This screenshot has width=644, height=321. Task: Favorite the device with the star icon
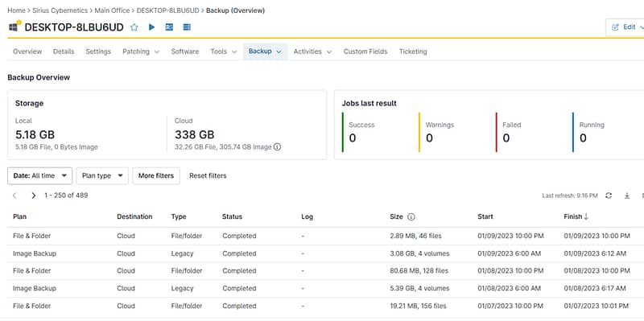[134, 27]
